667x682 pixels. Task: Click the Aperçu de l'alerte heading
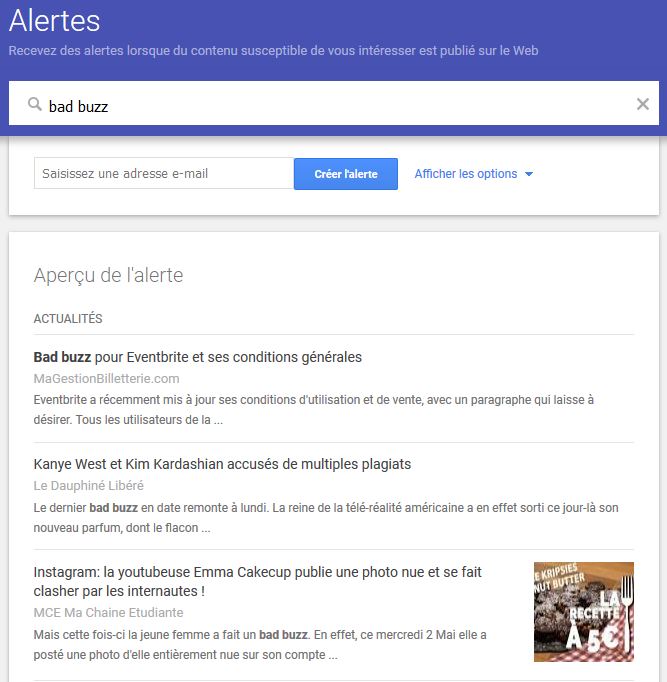click(x=108, y=275)
